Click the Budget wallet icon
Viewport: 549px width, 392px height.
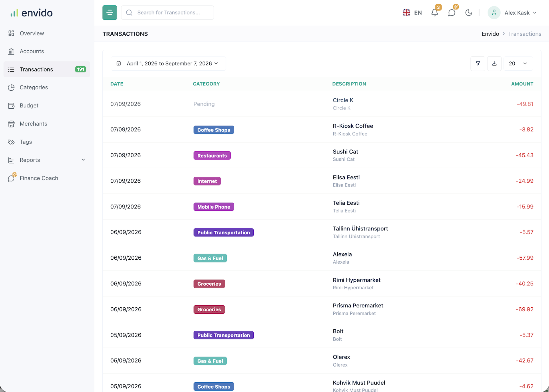pos(11,106)
